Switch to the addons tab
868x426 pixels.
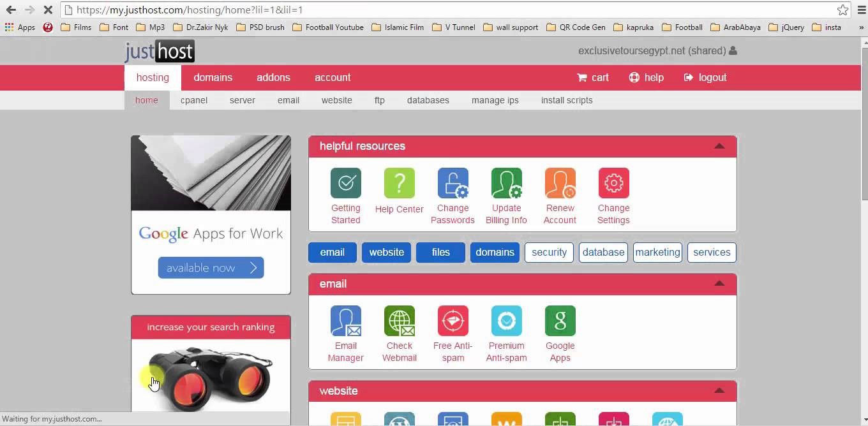click(273, 78)
